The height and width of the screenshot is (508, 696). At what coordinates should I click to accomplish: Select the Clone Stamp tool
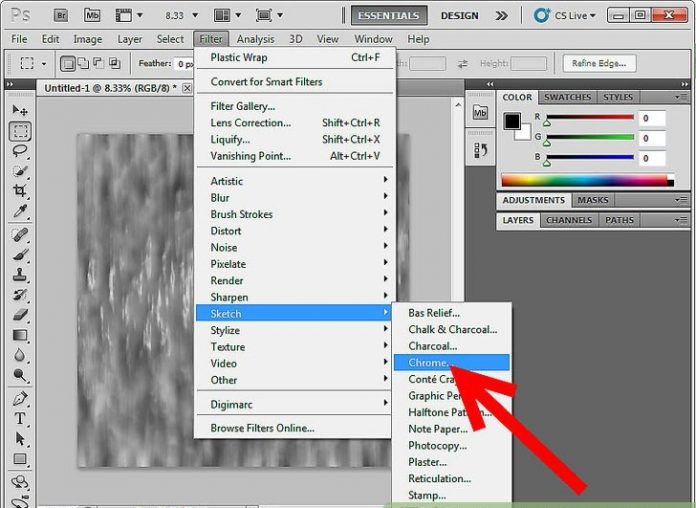tap(20, 275)
